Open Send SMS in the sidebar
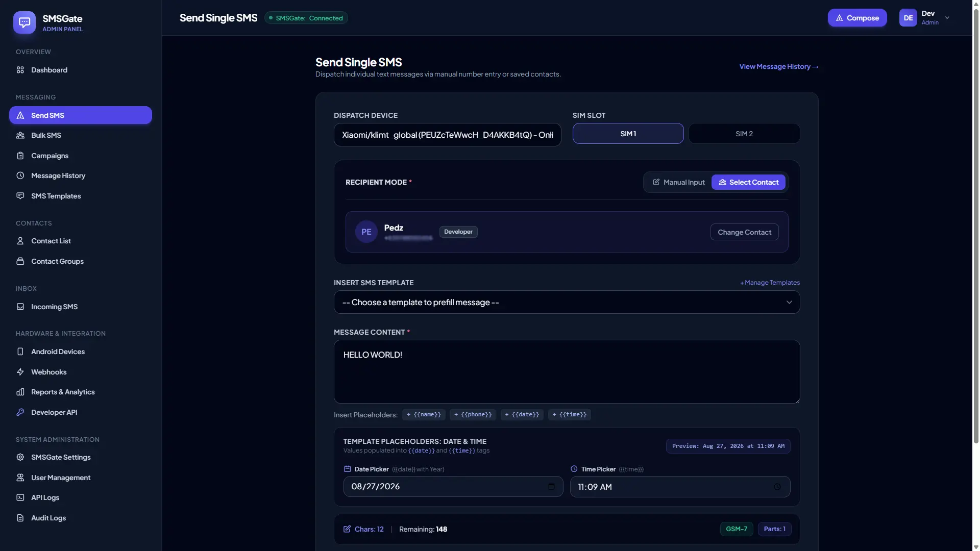This screenshot has width=980, height=551. coord(81,115)
